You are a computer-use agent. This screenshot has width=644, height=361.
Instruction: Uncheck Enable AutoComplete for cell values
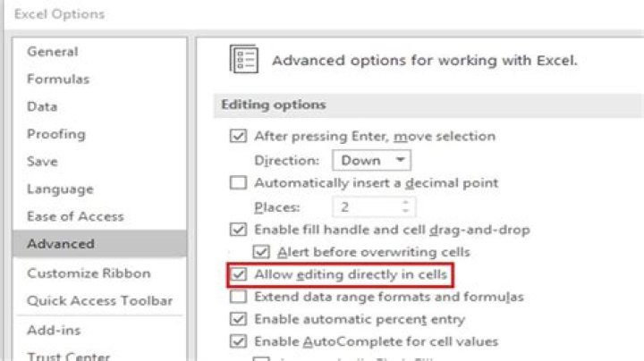click(x=238, y=341)
